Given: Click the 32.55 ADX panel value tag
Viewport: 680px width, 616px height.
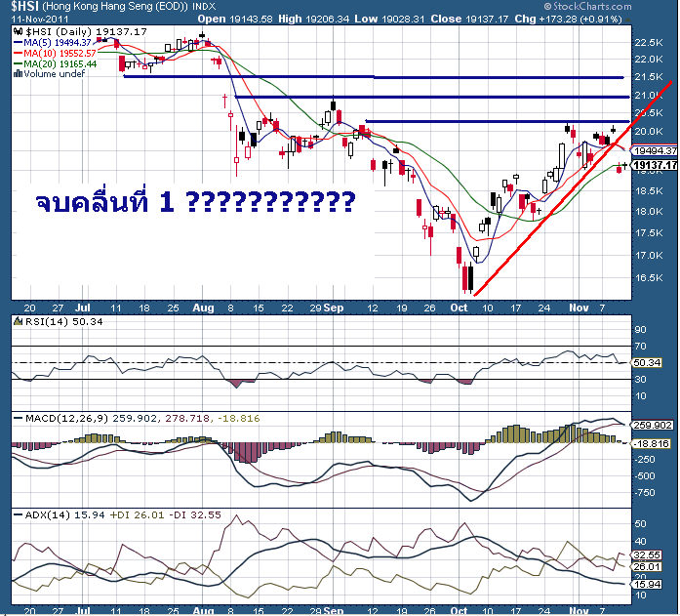Looking at the screenshot, I should pos(649,553).
